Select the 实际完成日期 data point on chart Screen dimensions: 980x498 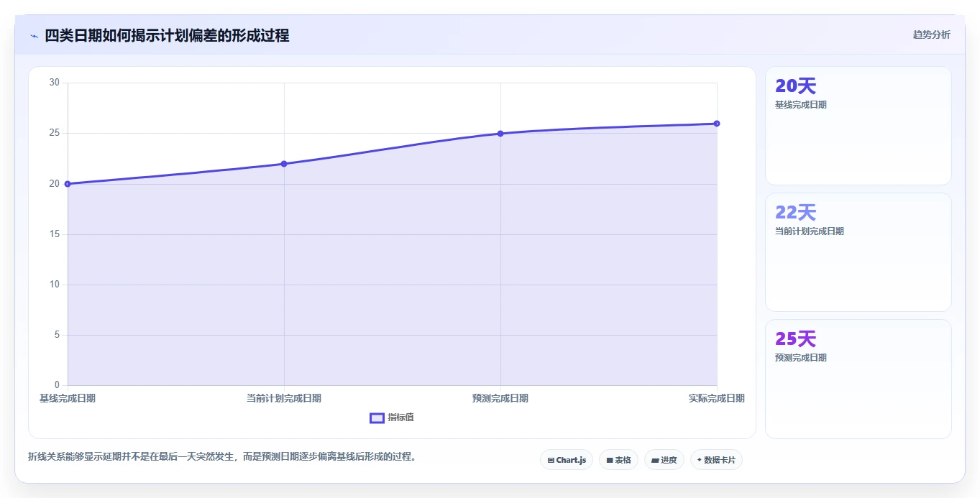click(x=717, y=124)
